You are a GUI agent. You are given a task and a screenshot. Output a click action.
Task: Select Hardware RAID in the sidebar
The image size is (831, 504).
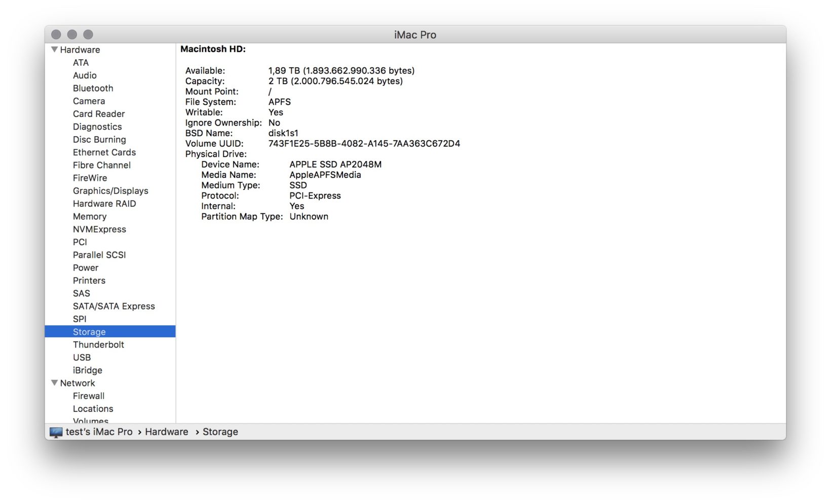pos(104,204)
